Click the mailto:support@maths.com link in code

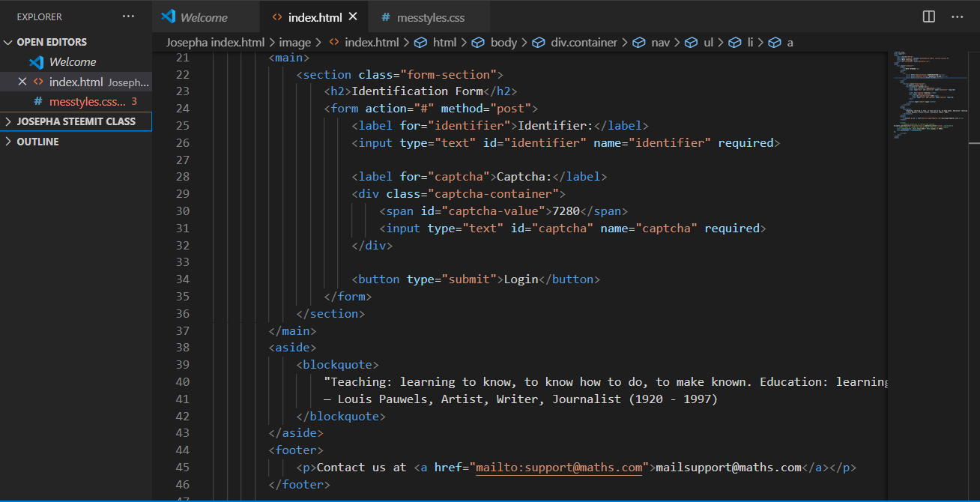pyautogui.click(x=560, y=468)
